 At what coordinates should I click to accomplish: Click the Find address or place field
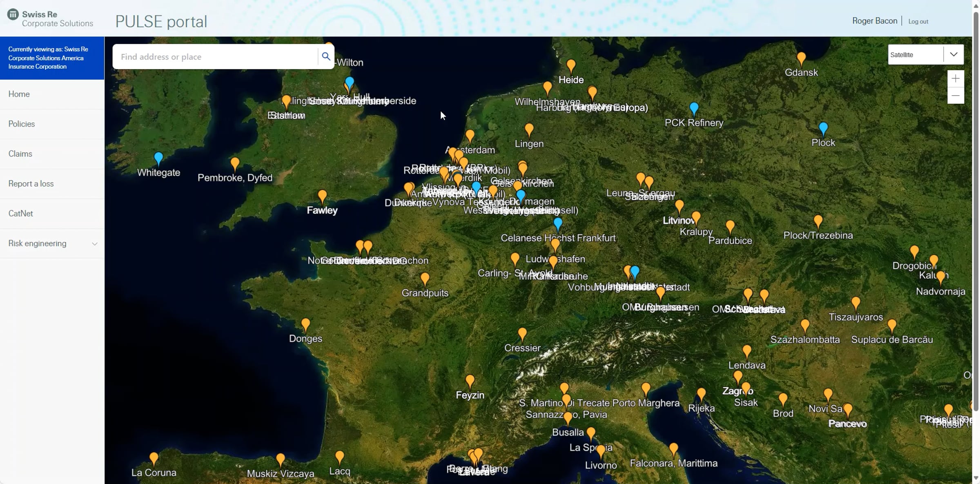pos(215,57)
